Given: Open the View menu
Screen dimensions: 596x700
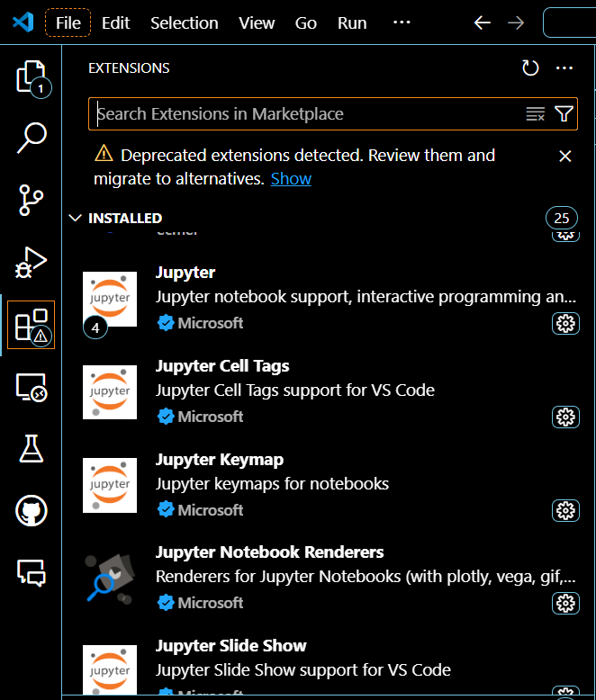Looking at the screenshot, I should 257,22.
